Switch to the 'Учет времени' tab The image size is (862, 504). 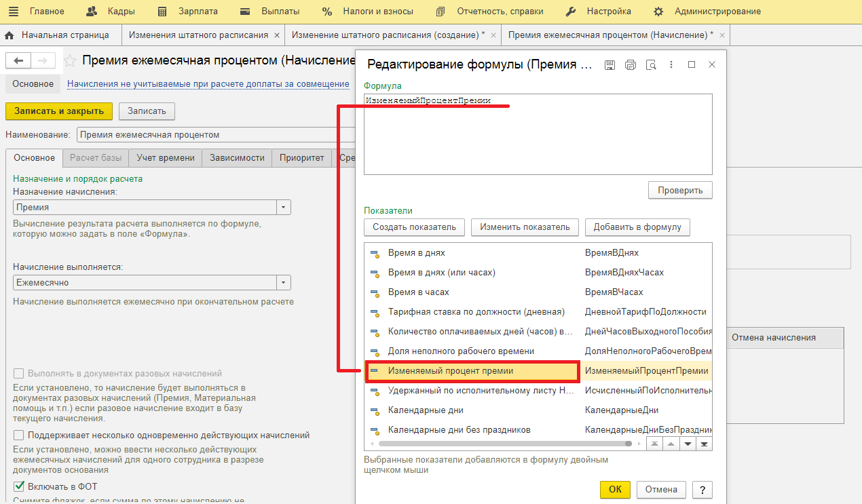pyautogui.click(x=165, y=158)
